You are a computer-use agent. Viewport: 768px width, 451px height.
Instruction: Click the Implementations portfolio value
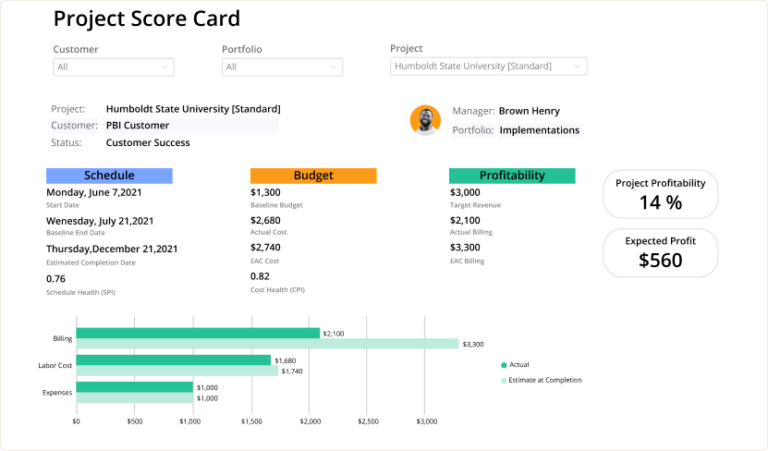click(x=539, y=130)
